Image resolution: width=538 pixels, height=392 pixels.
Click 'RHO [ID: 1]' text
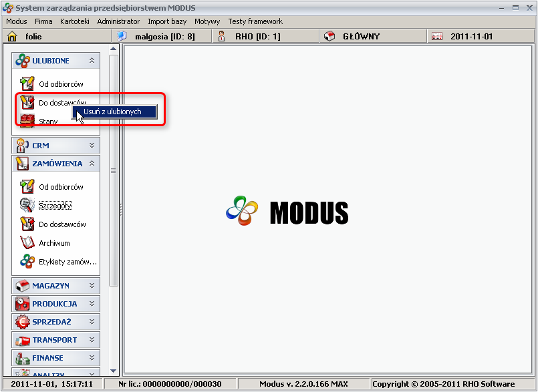(x=258, y=36)
